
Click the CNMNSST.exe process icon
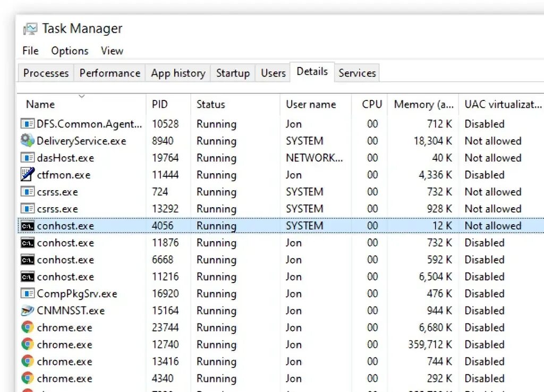click(28, 311)
